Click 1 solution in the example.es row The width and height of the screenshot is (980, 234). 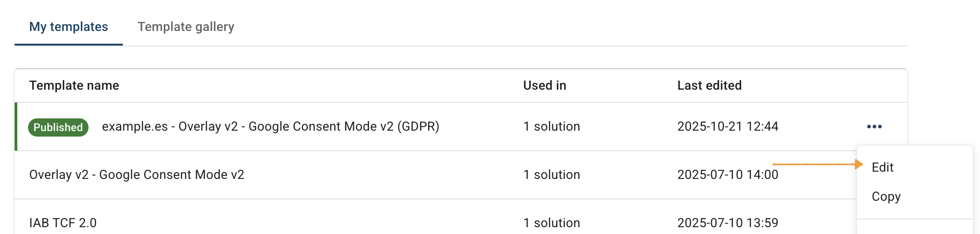tap(551, 127)
